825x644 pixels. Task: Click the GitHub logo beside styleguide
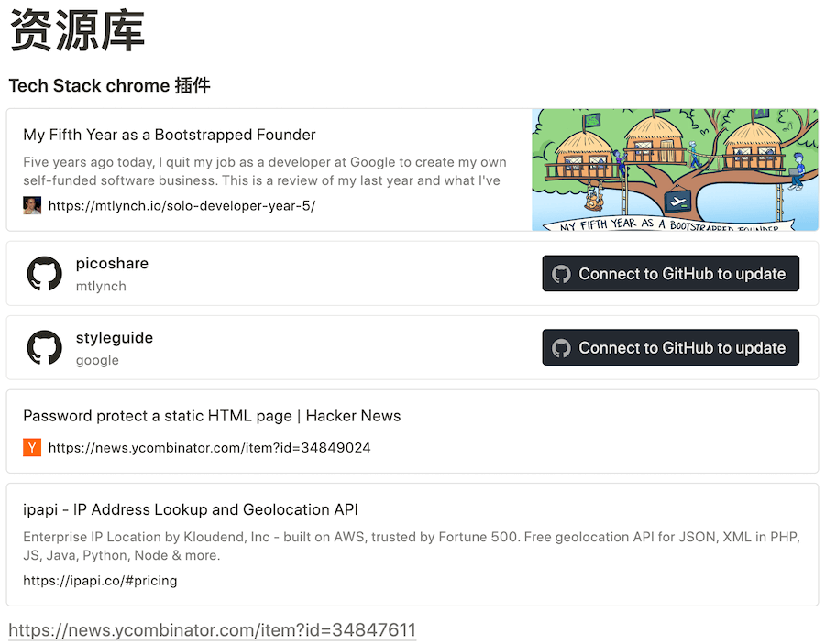coord(45,348)
